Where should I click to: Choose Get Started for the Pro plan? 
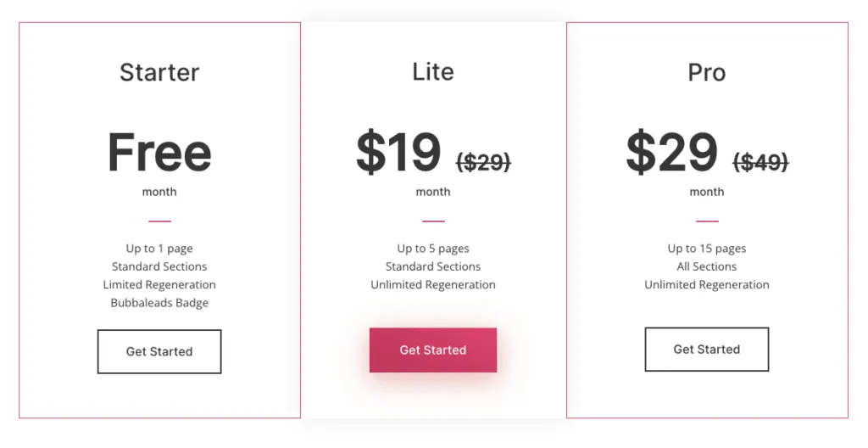pos(706,349)
